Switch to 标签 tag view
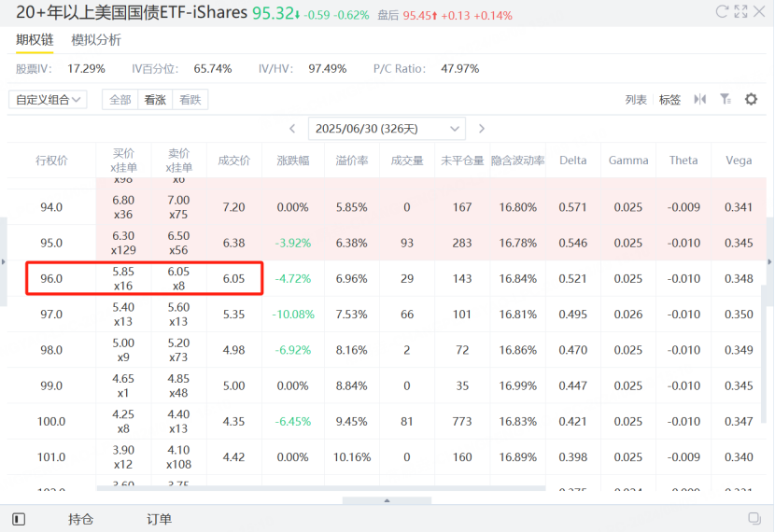Image resolution: width=775 pixels, height=532 pixels. (x=669, y=100)
